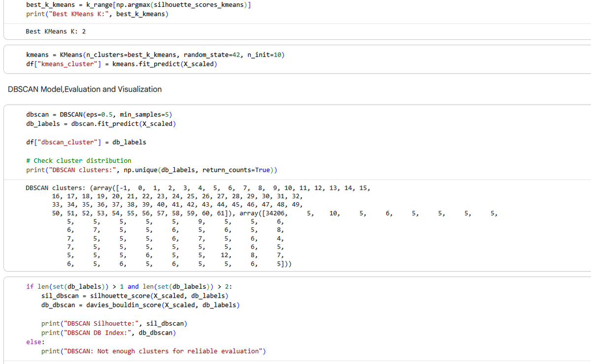Click the final "5]))" in the DBSCAN output
Image resolution: width=591 pixels, height=364 pixels.
click(x=285, y=264)
